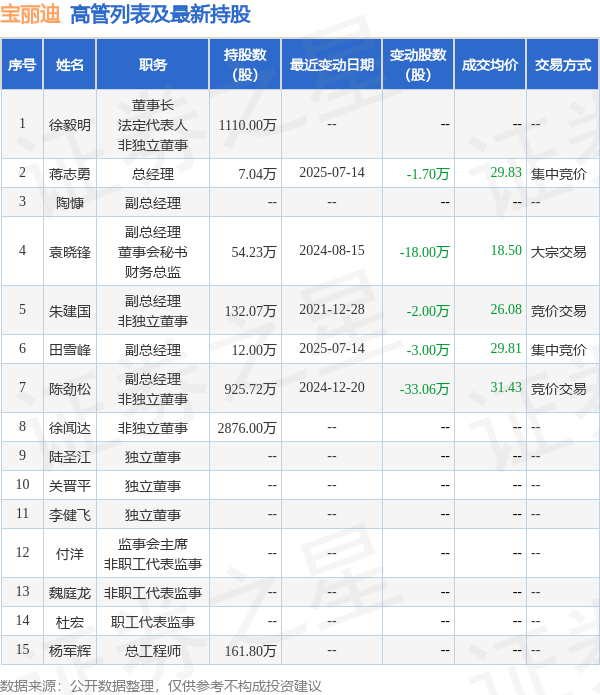Select the name 关晋平
Screen dimensions: 600x695
tap(70, 486)
